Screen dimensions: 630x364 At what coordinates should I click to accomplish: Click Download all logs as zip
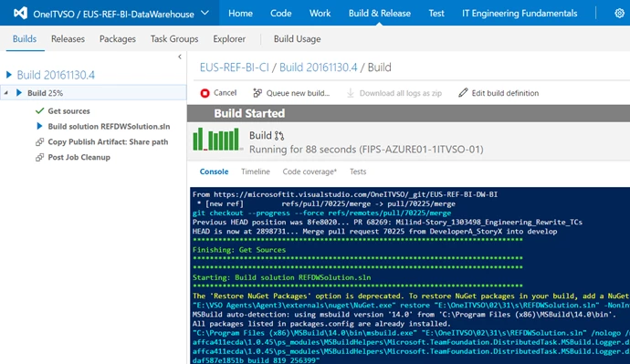394,93
